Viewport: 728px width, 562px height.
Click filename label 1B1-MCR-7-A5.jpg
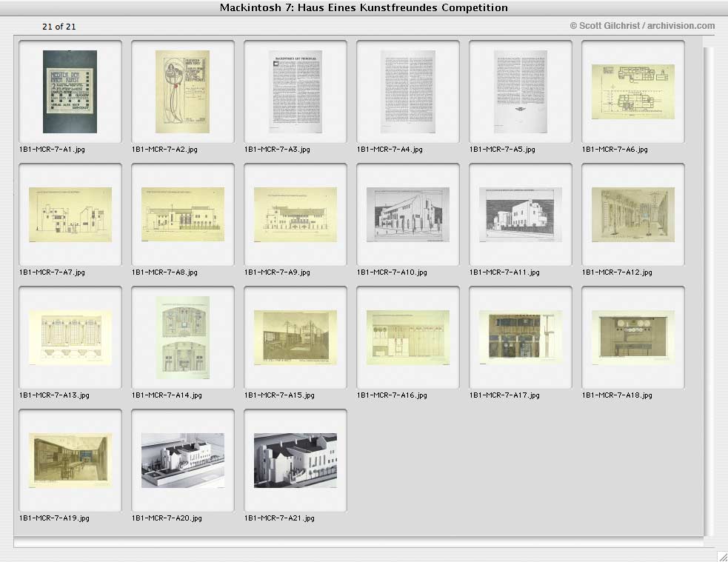(502, 150)
